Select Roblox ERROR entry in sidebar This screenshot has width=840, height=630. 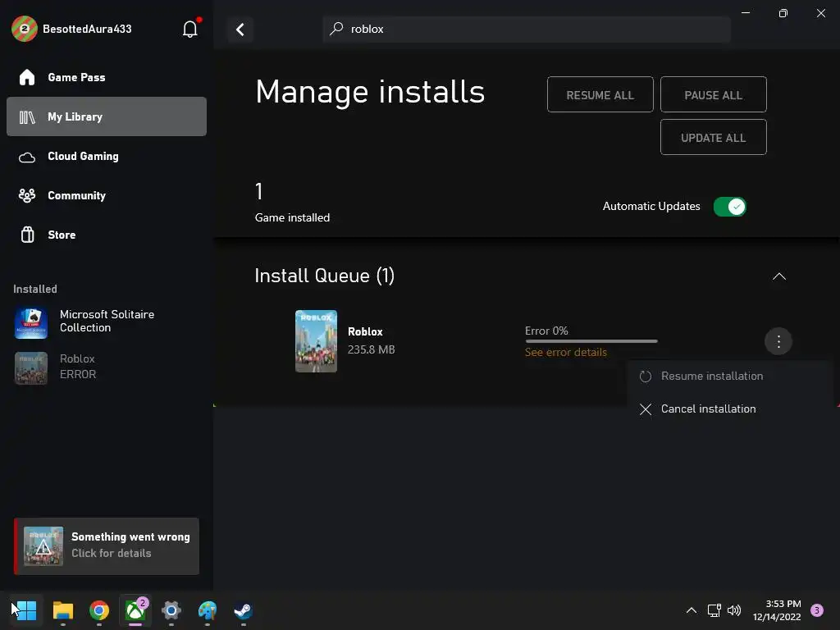point(107,367)
